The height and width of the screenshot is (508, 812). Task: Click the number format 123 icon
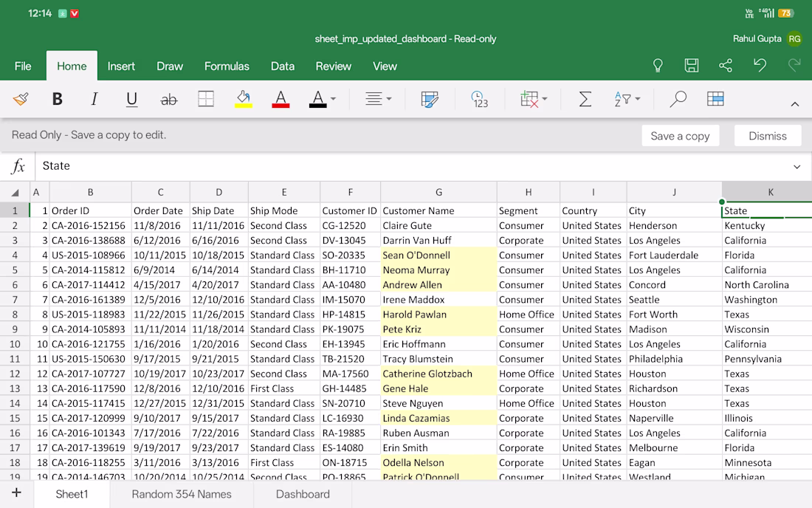(480, 99)
